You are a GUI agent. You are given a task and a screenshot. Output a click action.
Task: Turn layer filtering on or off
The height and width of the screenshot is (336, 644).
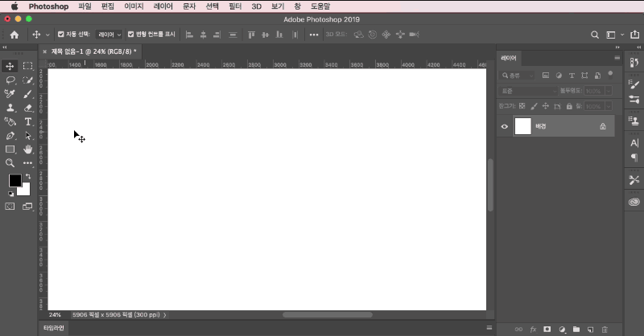point(610,75)
